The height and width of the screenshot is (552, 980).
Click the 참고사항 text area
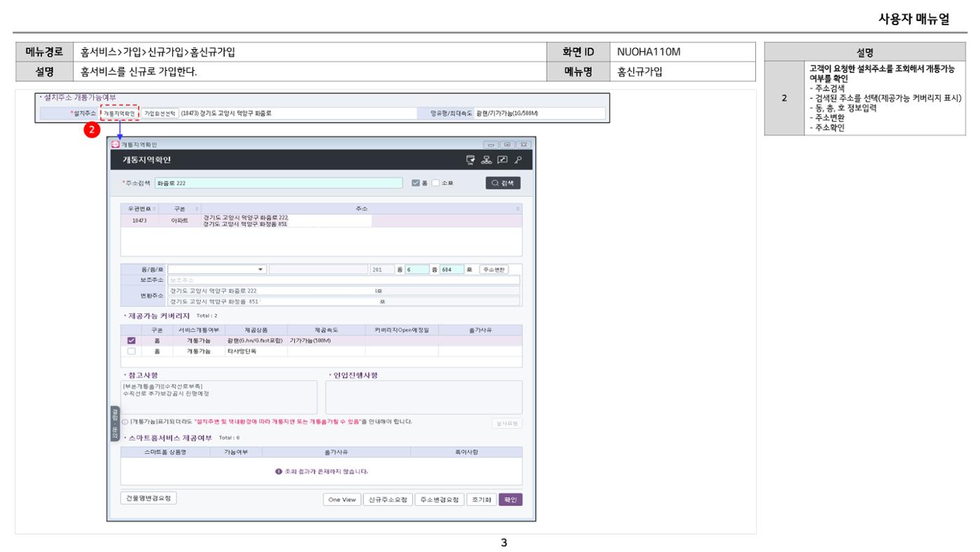click(x=220, y=397)
